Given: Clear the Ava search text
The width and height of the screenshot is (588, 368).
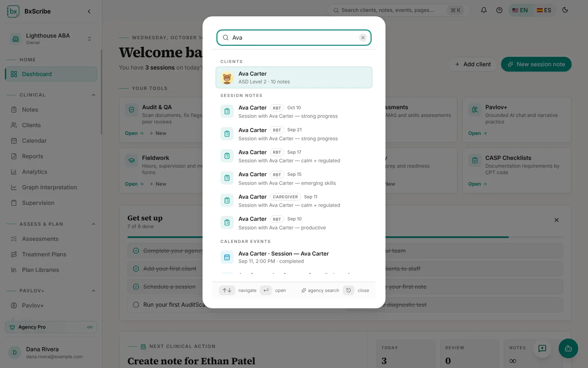Looking at the screenshot, I should [x=363, y=38].
